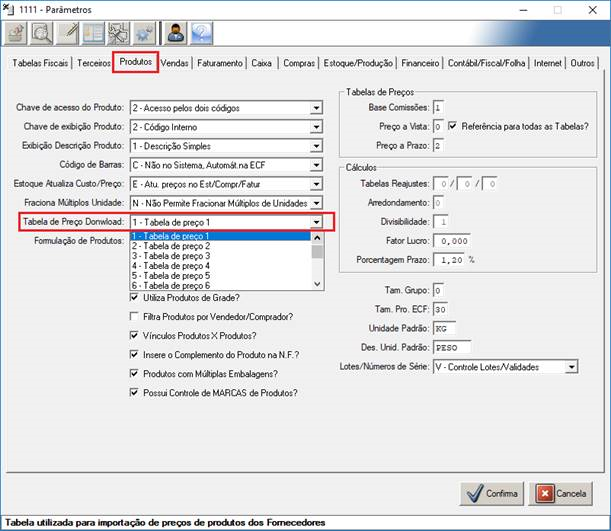Toggle Referência para todas as Tabelas checkbox

point(452,126)
